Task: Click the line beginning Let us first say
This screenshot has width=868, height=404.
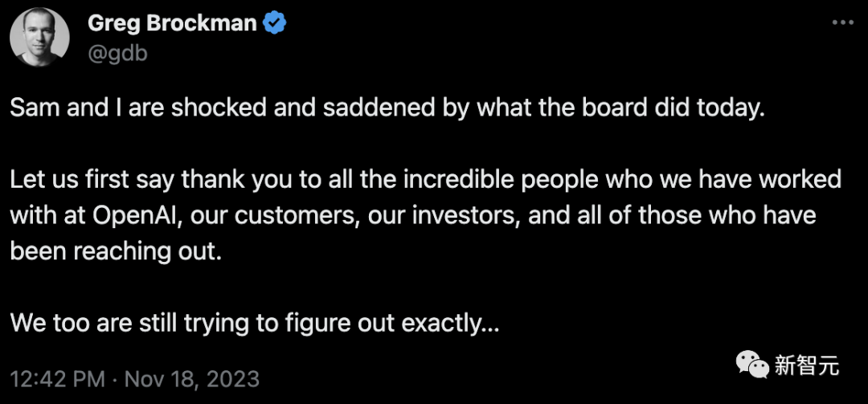Action: 426,180
